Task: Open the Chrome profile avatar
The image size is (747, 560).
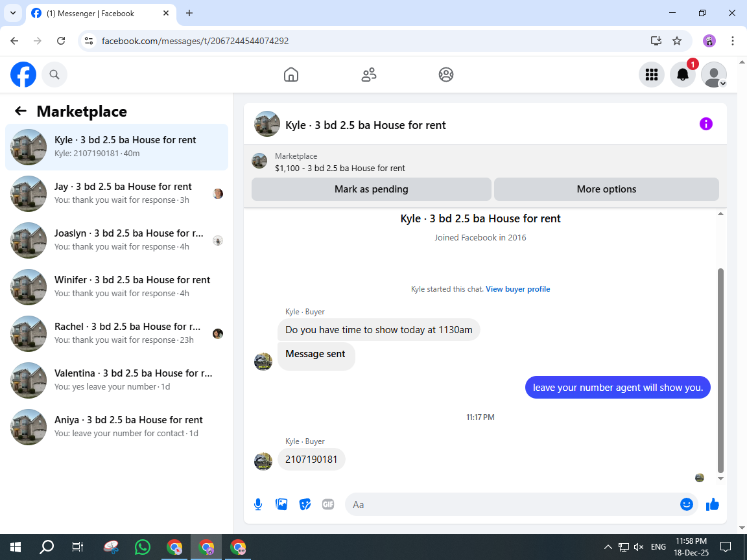Action: point(709,41)
